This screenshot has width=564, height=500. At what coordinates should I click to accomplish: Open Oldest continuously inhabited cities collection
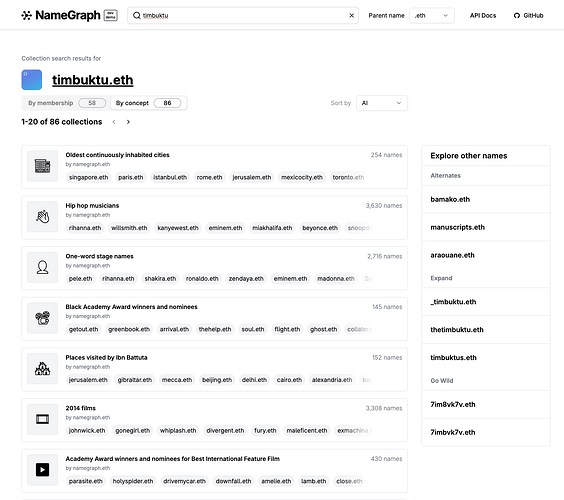(117, 155)
